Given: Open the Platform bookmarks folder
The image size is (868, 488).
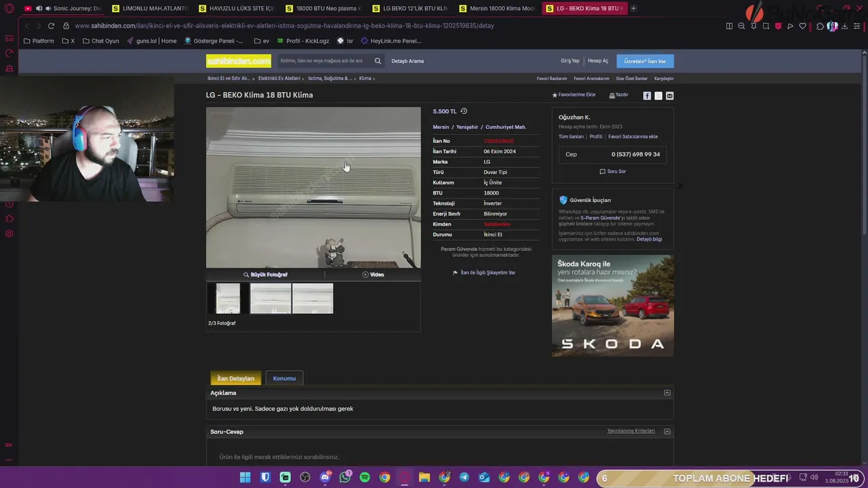Looking at the screenshot, I should pyautogui.click(x=39, y=41).
